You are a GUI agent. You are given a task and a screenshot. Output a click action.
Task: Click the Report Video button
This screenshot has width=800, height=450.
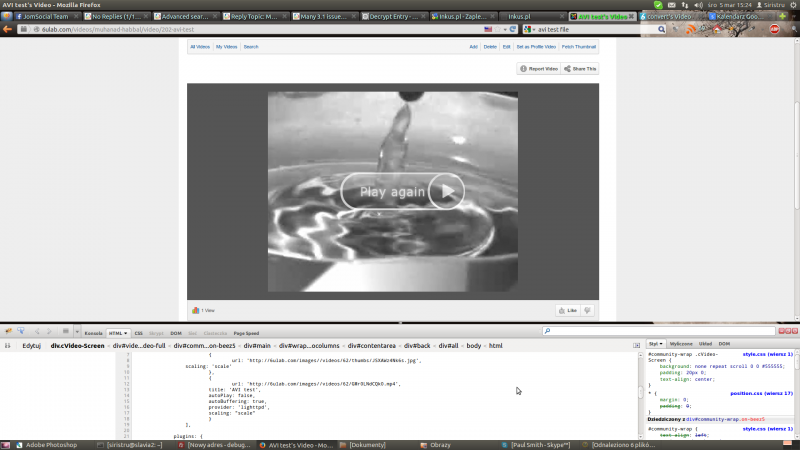(x=539, y=69)
